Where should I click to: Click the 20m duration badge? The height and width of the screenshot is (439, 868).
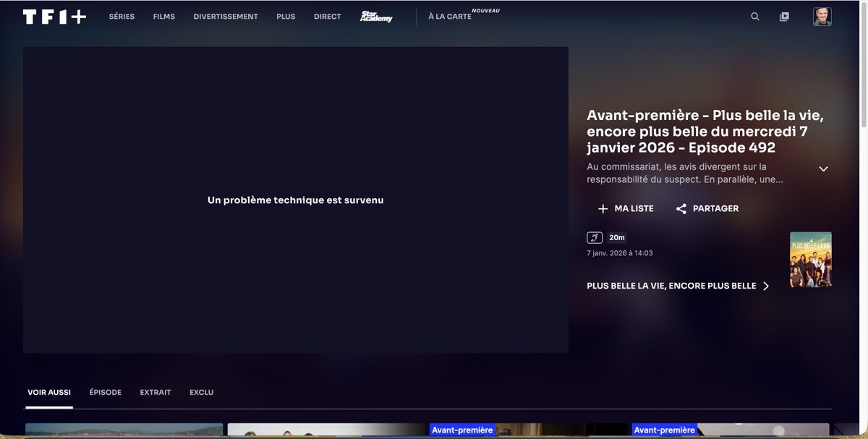coord(617,237)
